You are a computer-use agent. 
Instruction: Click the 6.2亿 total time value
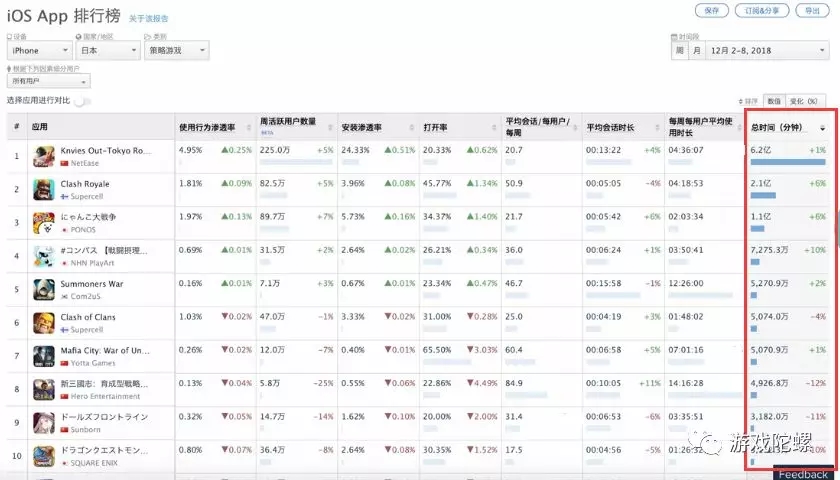[760, 151]
